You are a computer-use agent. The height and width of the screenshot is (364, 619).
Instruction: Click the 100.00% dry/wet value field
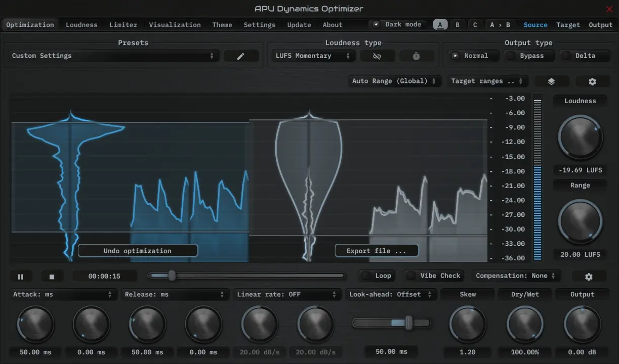point(525,352)
